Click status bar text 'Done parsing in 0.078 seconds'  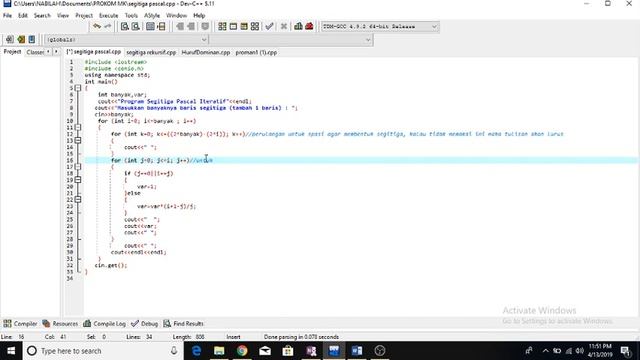pyautogui.click(x=301, y=337)
